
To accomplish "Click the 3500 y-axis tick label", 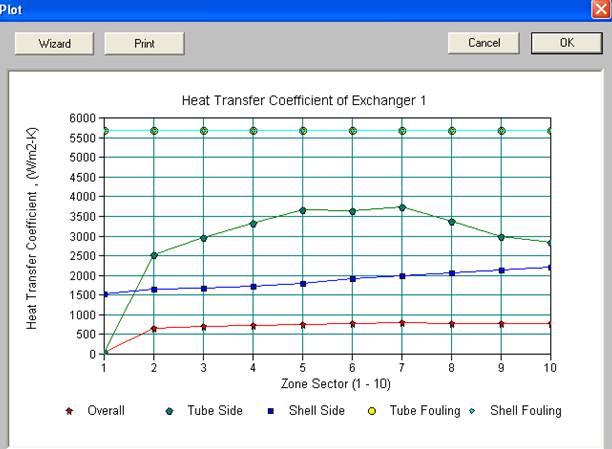I will point(82,217).
